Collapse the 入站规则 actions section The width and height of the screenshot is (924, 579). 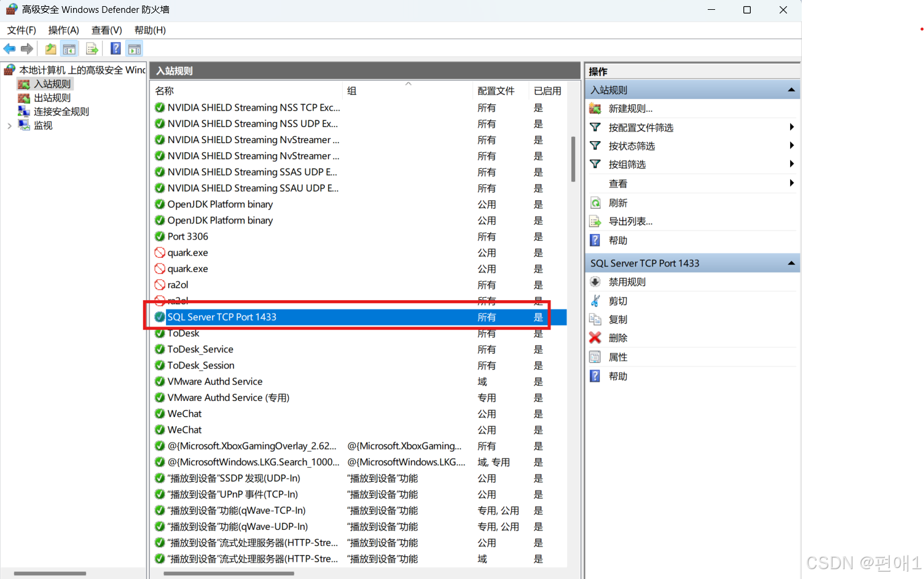[x=791, y=89]
